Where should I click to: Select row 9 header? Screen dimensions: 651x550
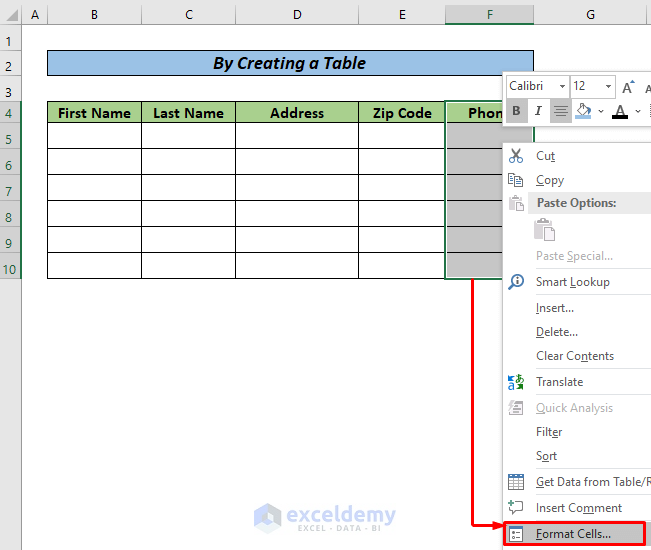click(x=10, y=240)
